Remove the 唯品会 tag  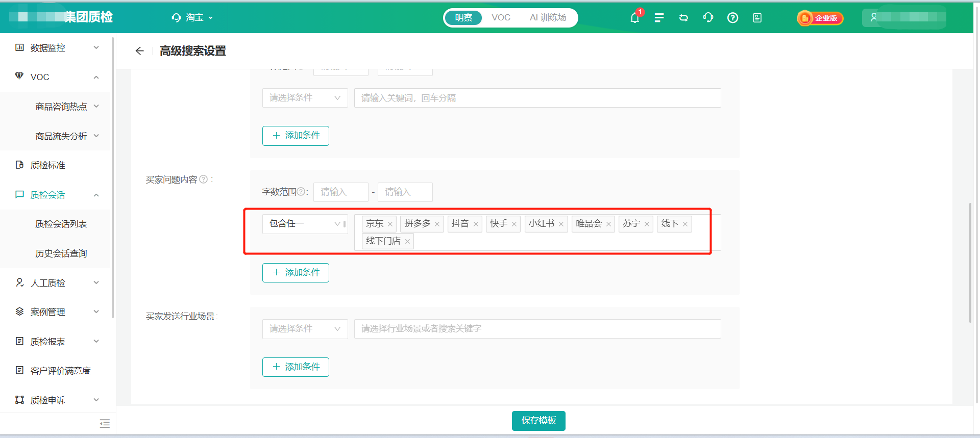point(608,224)
